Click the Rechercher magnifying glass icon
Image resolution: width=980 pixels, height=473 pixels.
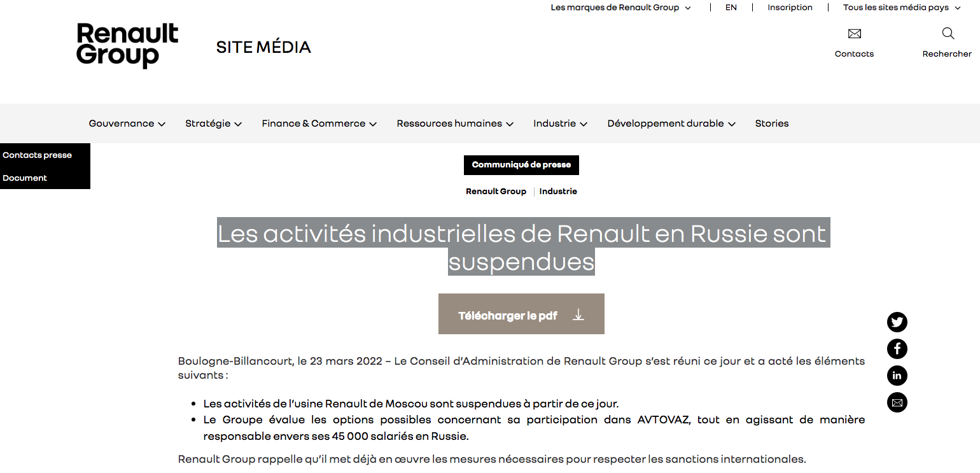point(948,33)
